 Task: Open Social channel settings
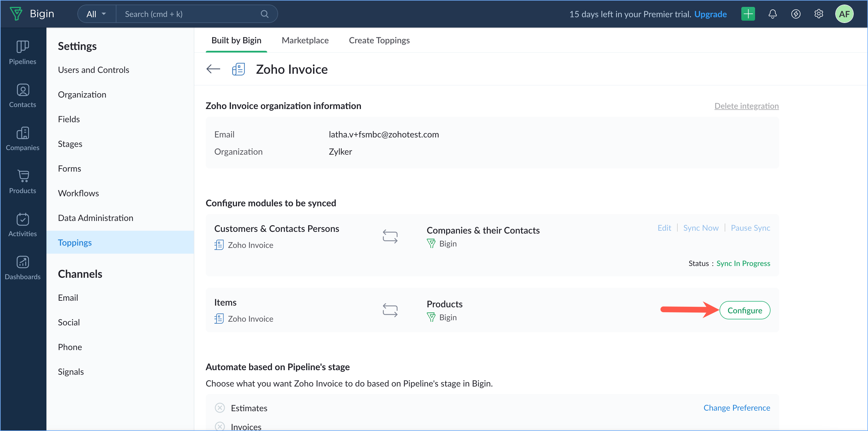pyautogui.click(x=69, y=322)
